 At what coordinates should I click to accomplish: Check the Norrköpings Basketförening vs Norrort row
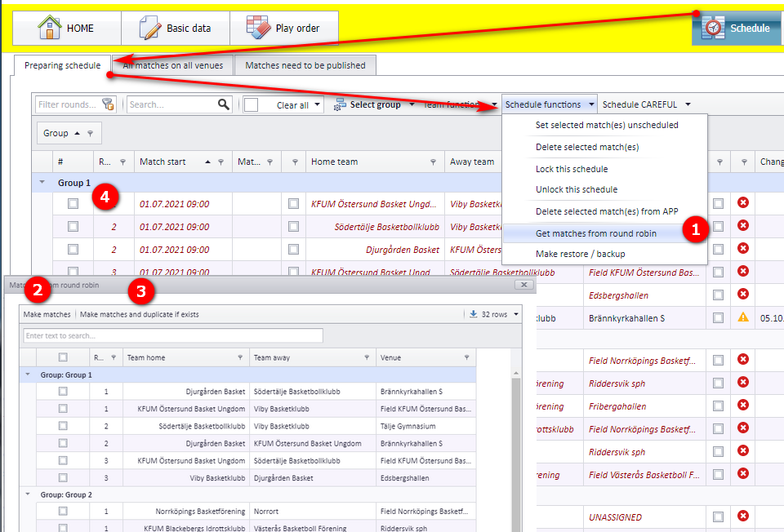pos(63,511)
